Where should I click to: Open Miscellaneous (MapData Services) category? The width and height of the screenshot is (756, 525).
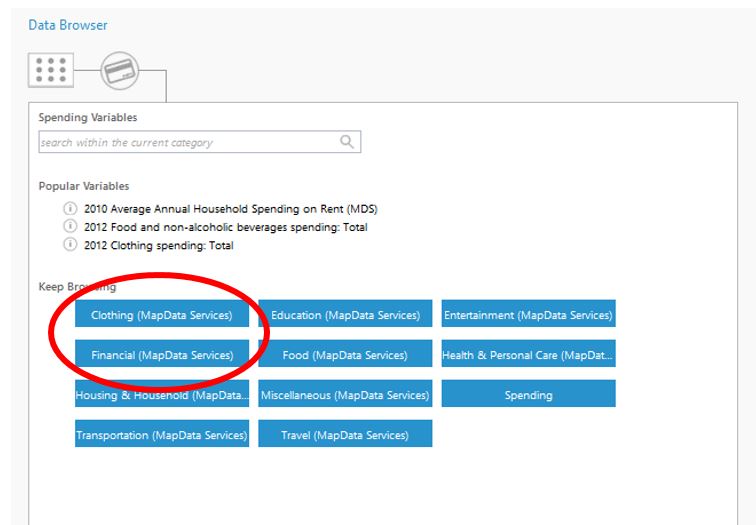tap(345, 393)
